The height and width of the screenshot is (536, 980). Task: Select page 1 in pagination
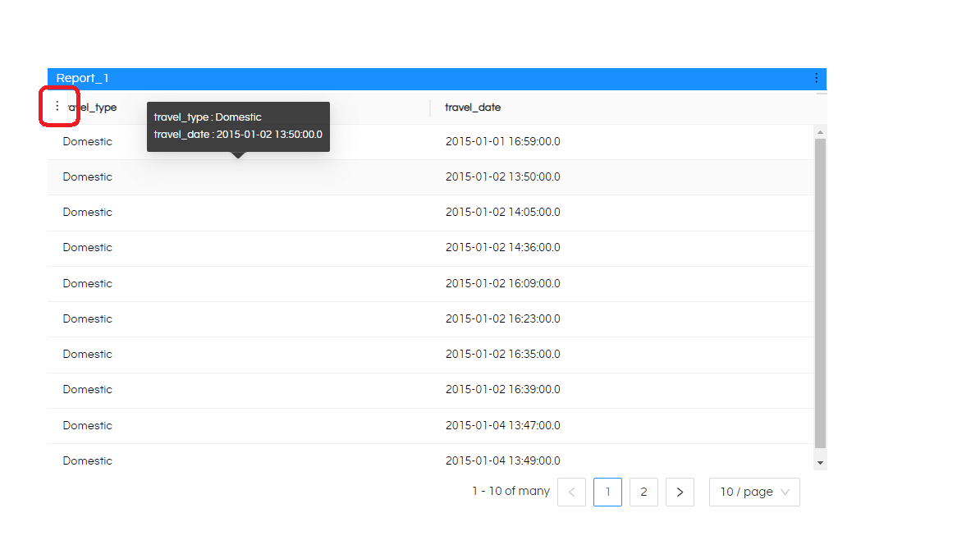tap(607, 492)
